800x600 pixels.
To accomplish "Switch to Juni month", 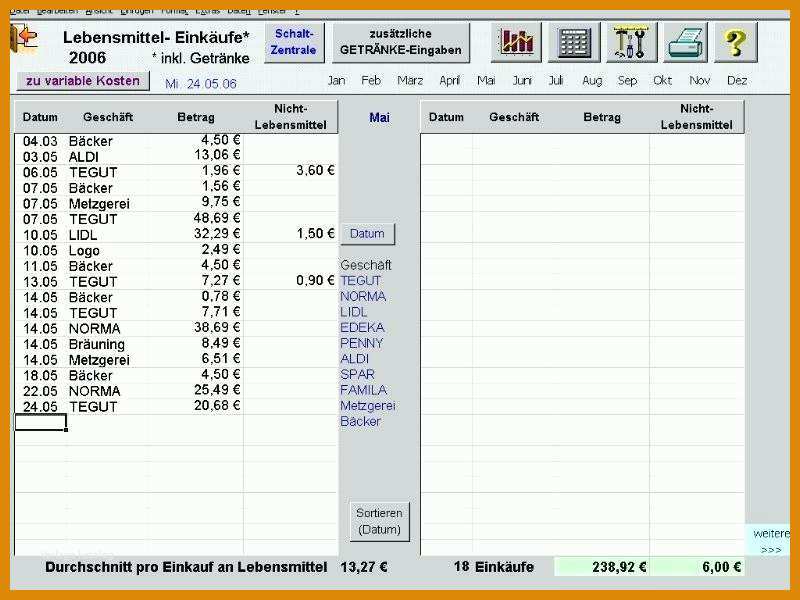I will (522, 81).
